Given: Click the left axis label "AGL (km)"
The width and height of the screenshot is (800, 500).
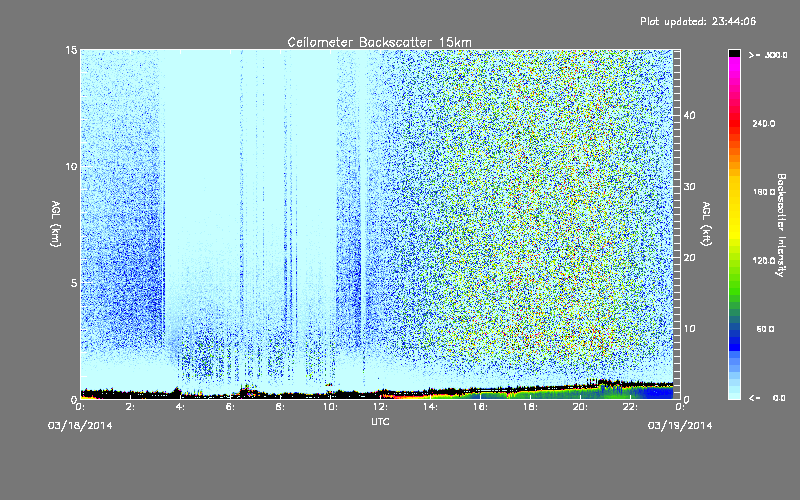Looking at the screenshot, I should coord(56,224).
